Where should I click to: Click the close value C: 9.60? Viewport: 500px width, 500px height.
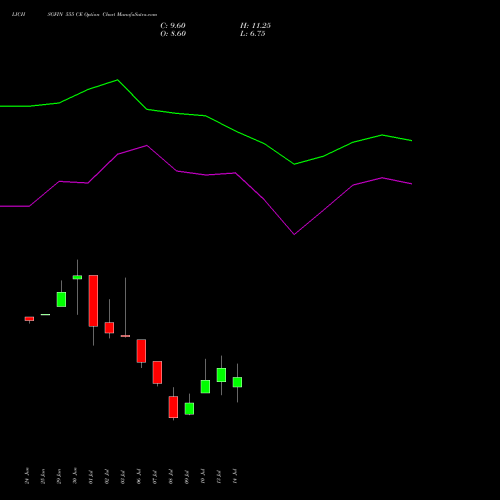[173, 26]
